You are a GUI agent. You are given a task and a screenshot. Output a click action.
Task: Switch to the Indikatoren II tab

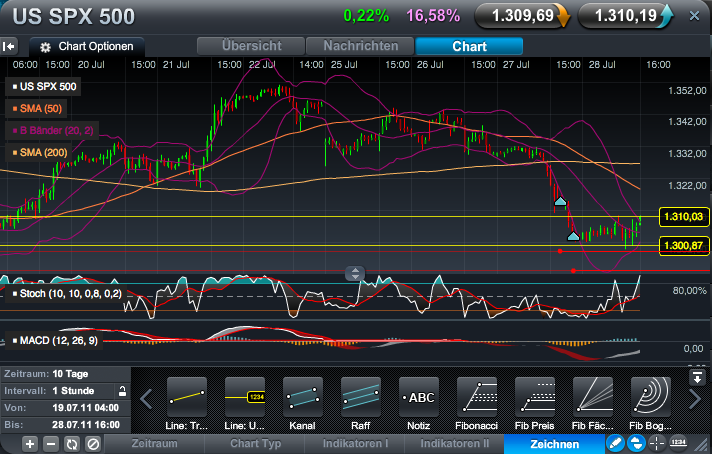click(x=455, y=444)
